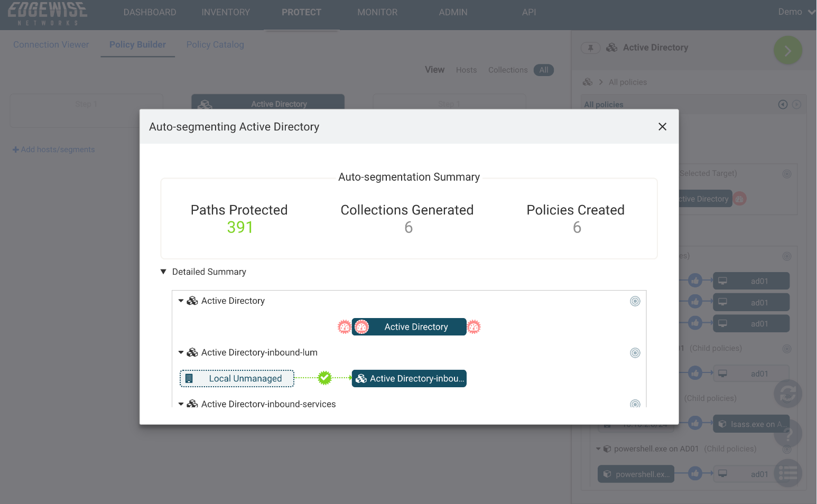Screen dimensions: 817x504
Task: Click collection icon beside Active Directory heading
Action: point(192,301)
